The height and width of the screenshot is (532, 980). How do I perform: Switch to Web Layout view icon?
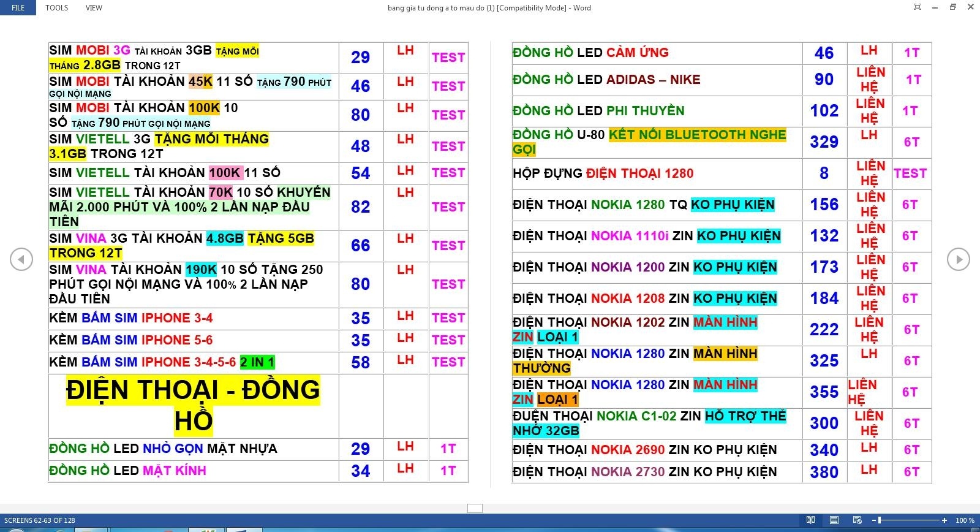[x=857, y=520]
